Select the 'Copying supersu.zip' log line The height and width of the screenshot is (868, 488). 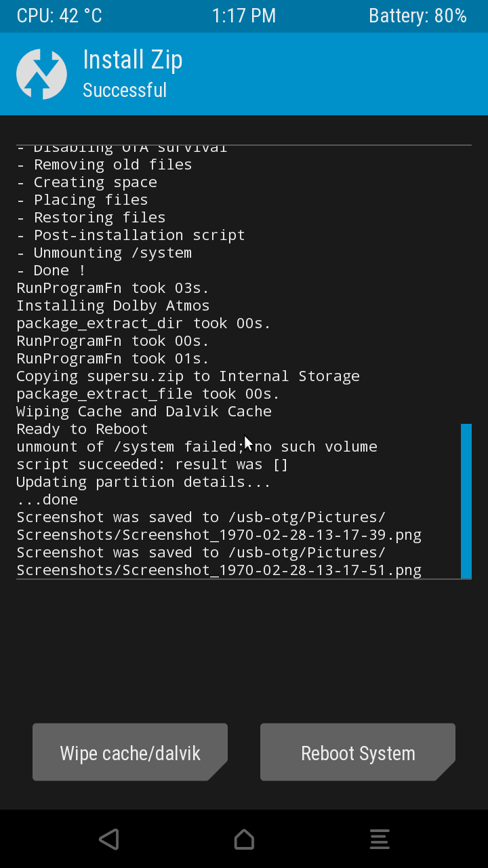click(x=188, y=376)
